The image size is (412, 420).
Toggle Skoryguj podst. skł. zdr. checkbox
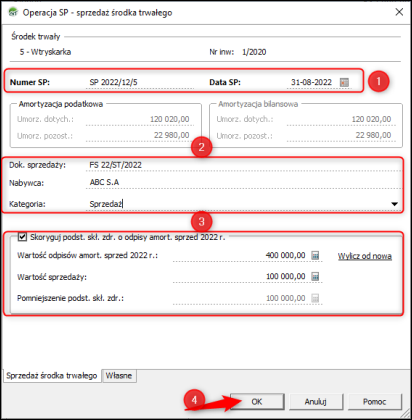click(x=22, y=237)
